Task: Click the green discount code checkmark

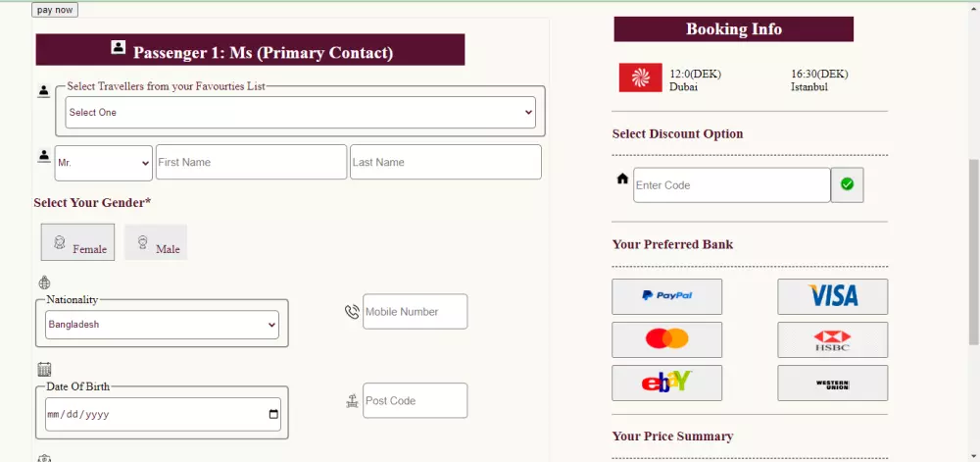Action: [x=847, y=184]
